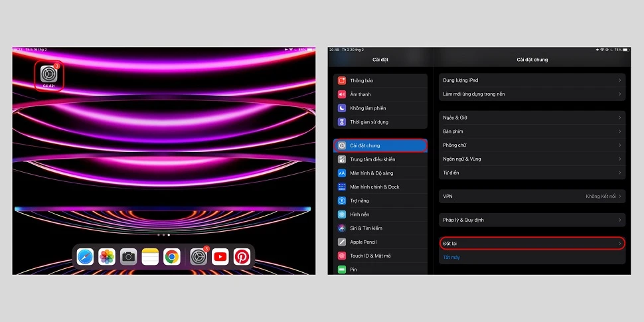Click the Trung tâm điều khiển icon

click(x=342, y=159)
